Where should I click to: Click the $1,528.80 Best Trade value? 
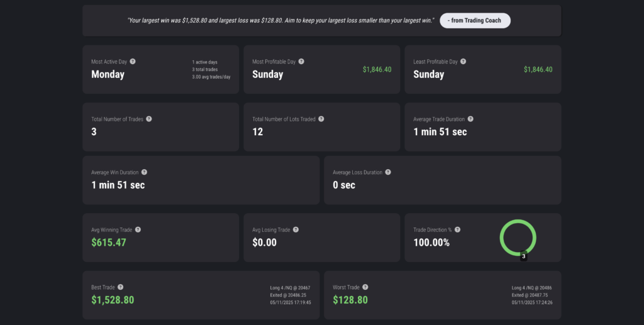[x=113, y=300]
